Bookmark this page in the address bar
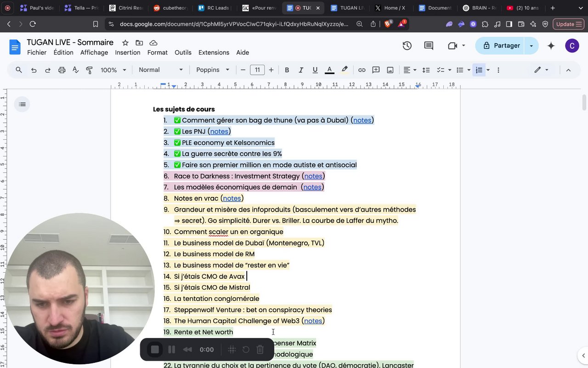588x368 pixels. tap(96, 24)
